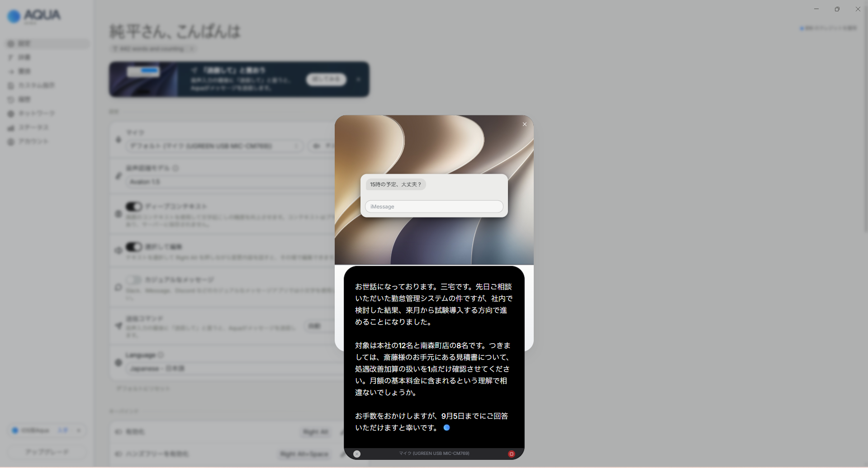
Task: Click the info icon beside voice model label
Action: pyautogui.click(x=175, y=168)
